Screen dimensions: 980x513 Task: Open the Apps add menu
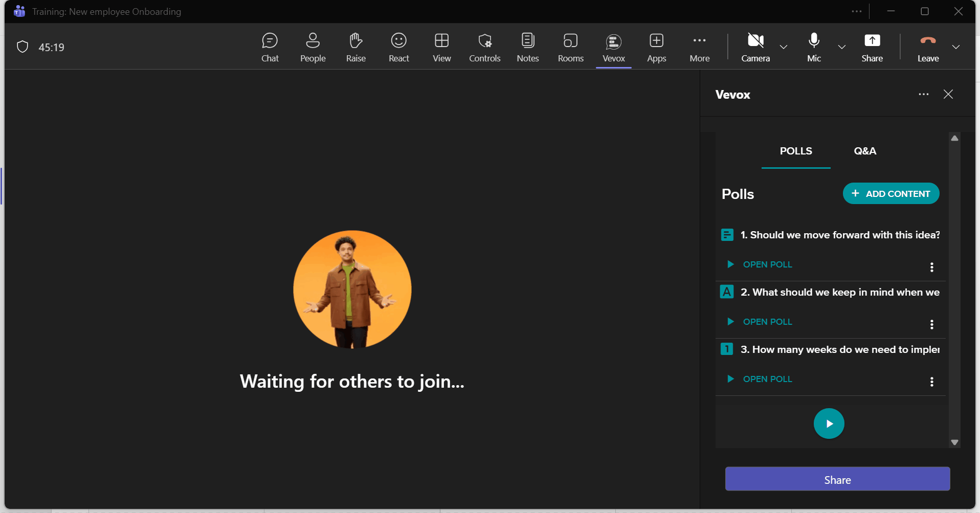(656, 47)
